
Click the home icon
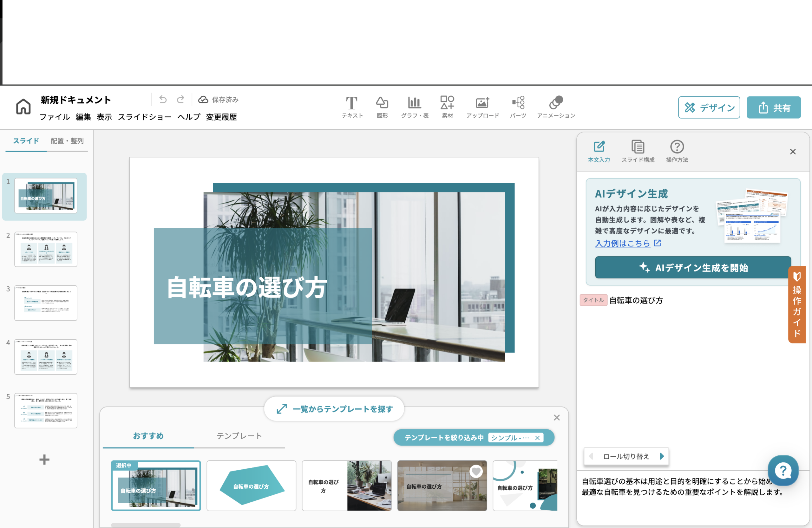point(23,107)
